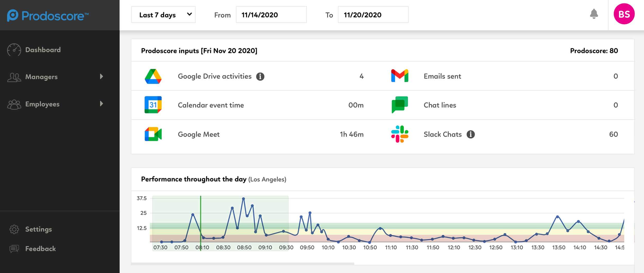
Task: Select Employees in the sidebar
Action: 42,104
